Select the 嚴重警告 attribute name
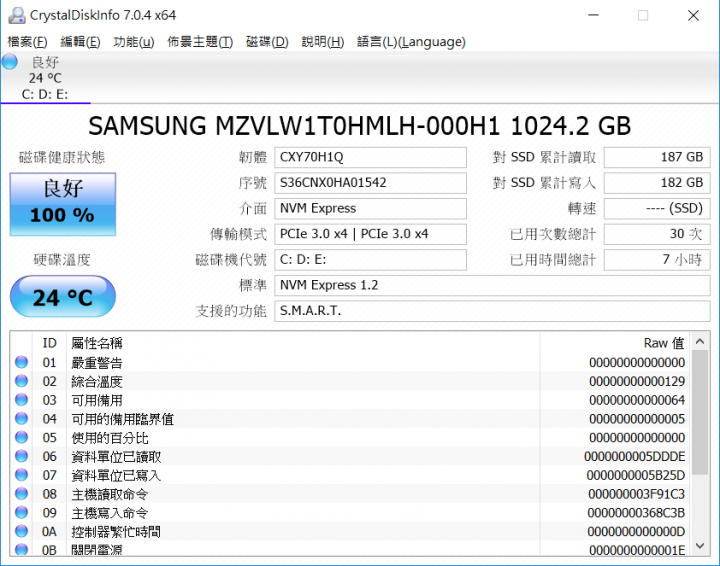This screenshot has width=720, height=566. pos(97,363)
